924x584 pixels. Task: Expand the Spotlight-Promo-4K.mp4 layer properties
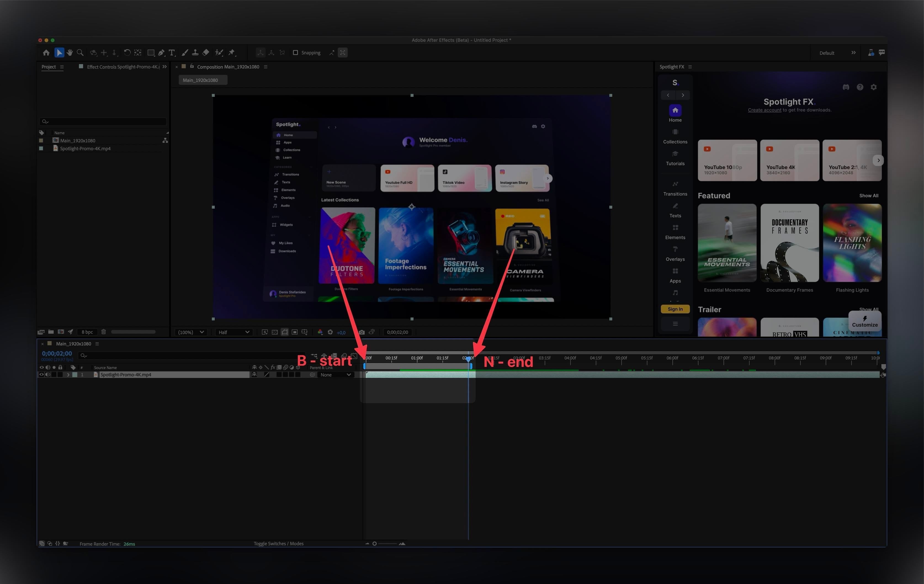click(x=68, y=375)
